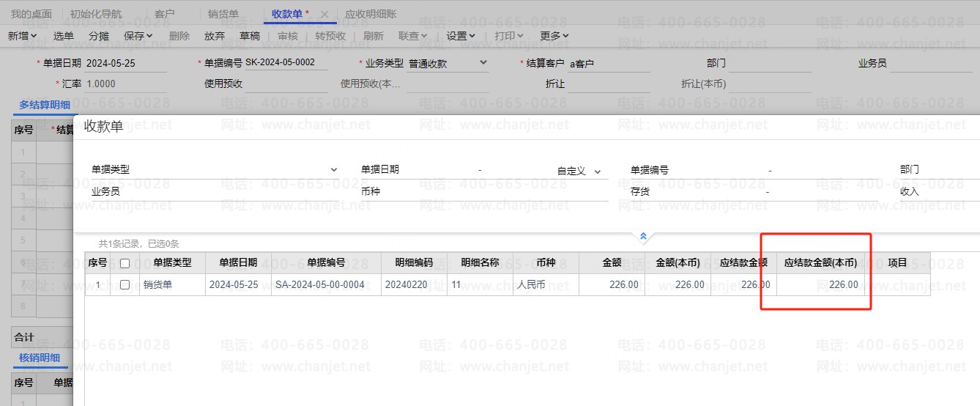Sort by the 明细名称 column header

pyautogui.click(x=480, y=263)
